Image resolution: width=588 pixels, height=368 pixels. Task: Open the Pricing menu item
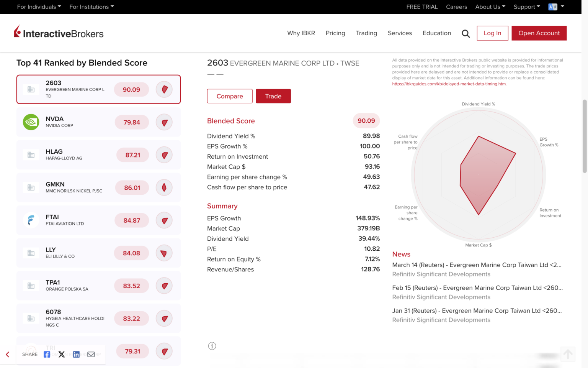pos(335,33)
